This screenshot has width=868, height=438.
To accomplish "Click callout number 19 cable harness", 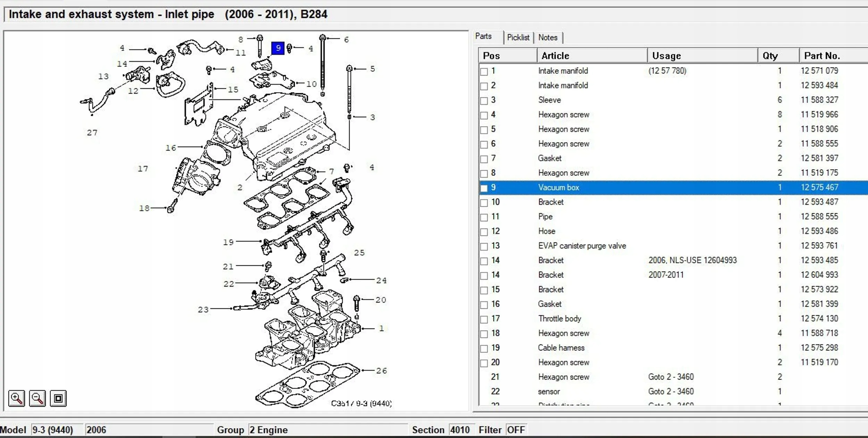I will [x=228, y=242].
